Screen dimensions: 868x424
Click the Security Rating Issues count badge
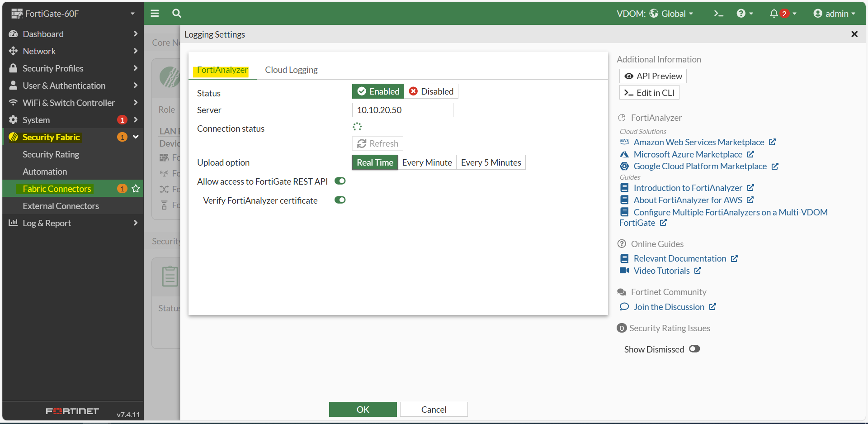pos(622,328)
